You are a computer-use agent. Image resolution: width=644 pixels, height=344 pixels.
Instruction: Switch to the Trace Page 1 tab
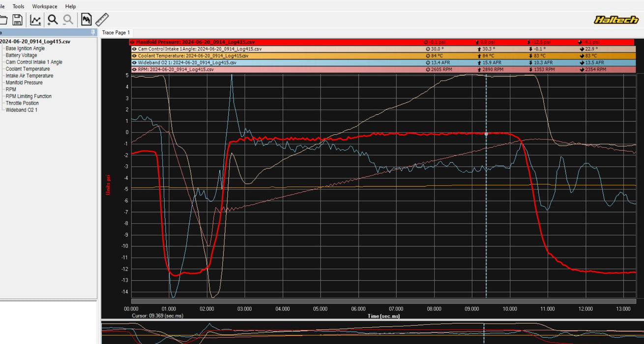pos(116,32)
